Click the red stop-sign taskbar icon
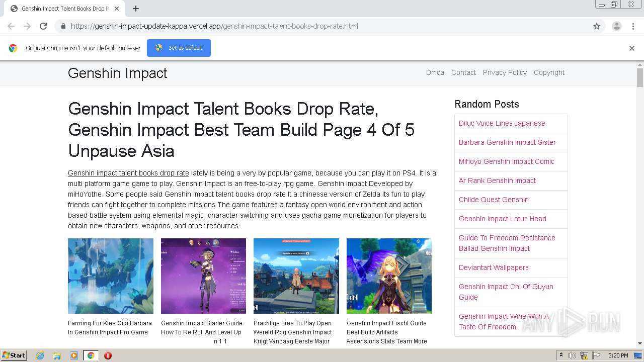This screenshot has height=362, width=644. pos(108,355)
